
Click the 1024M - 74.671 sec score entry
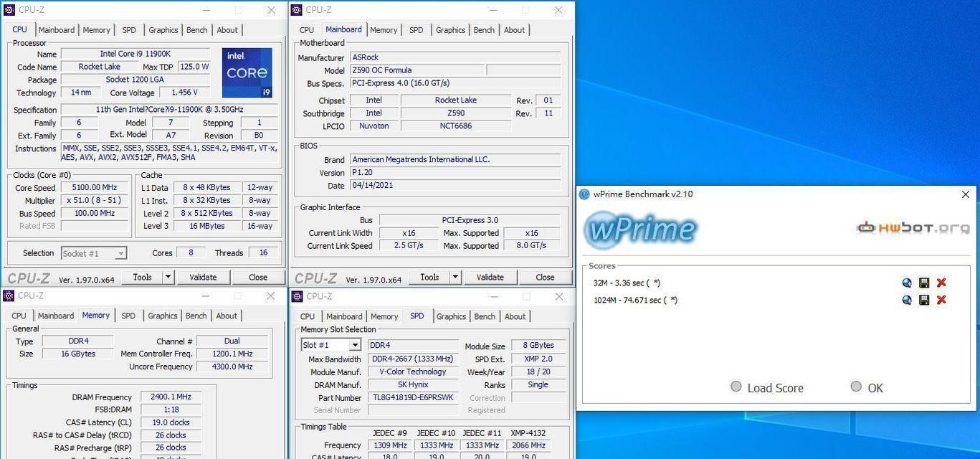point(635,300)
